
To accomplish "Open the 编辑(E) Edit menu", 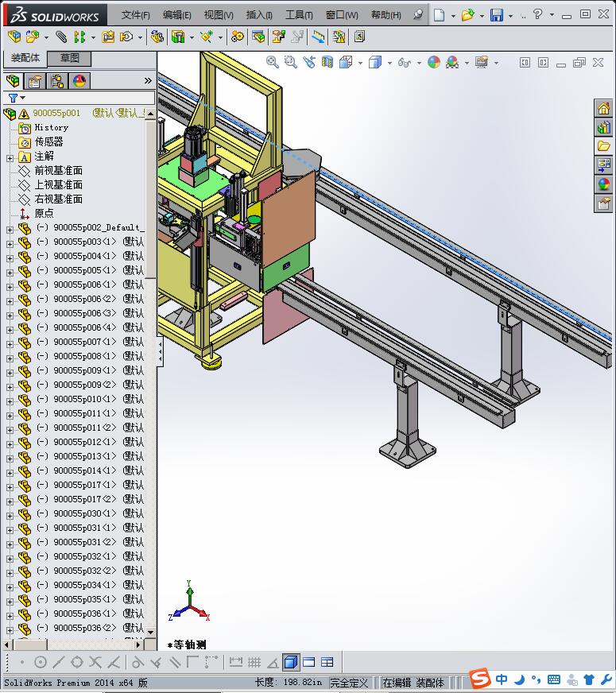I will pos(176,15).
